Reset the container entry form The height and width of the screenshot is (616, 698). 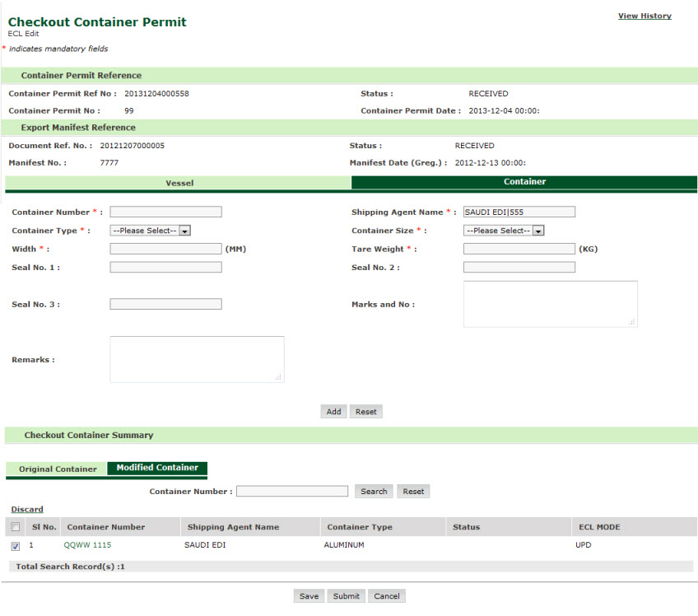coord(366,412)
